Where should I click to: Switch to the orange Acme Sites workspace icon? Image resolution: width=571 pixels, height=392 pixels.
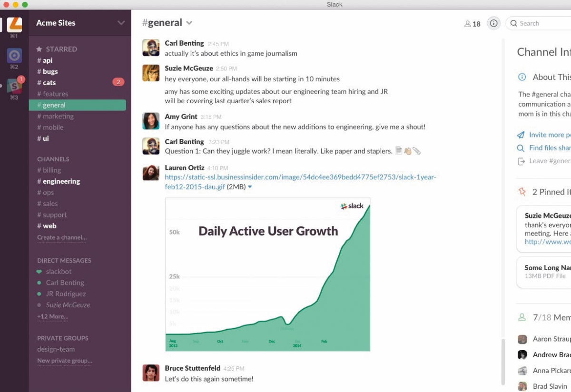(14, 24)
